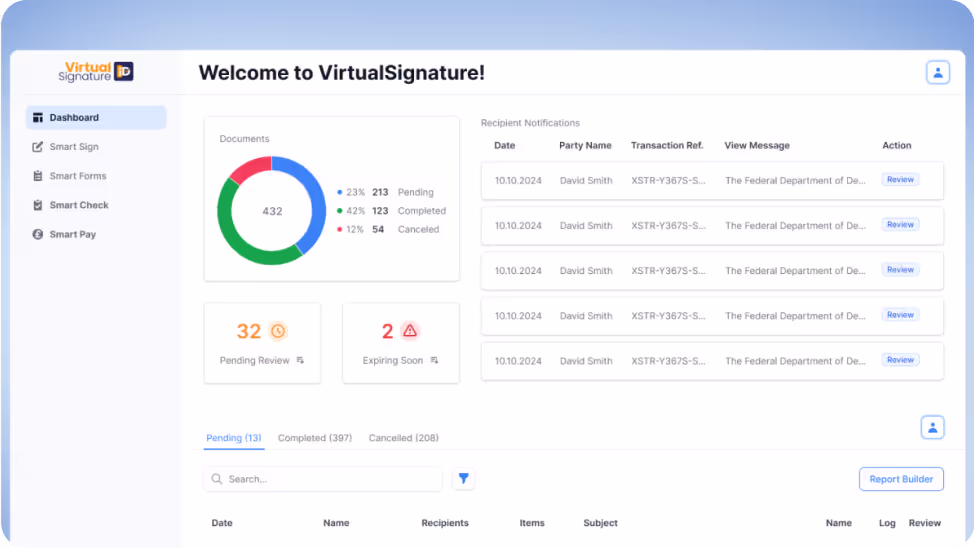The width and height of the screenshot is (974, 548).
Task: Click the Expiring Soon warning icon
Action: (x=410, y=331)
